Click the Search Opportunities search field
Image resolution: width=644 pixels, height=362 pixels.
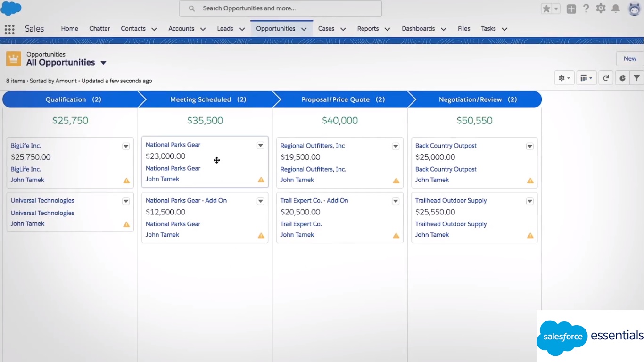[281, 8]
